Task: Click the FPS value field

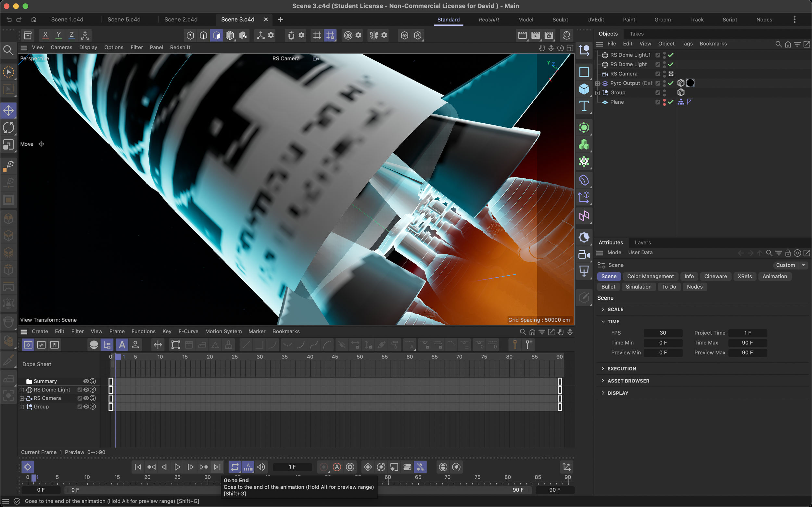Action: (x=663, y=332)
